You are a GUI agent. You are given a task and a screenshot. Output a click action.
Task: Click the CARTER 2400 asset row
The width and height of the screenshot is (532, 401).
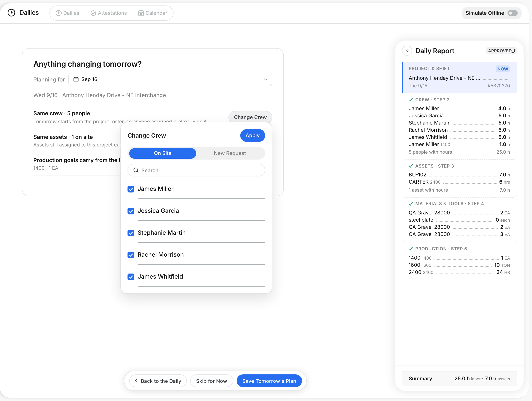click(x=459, y=182)
